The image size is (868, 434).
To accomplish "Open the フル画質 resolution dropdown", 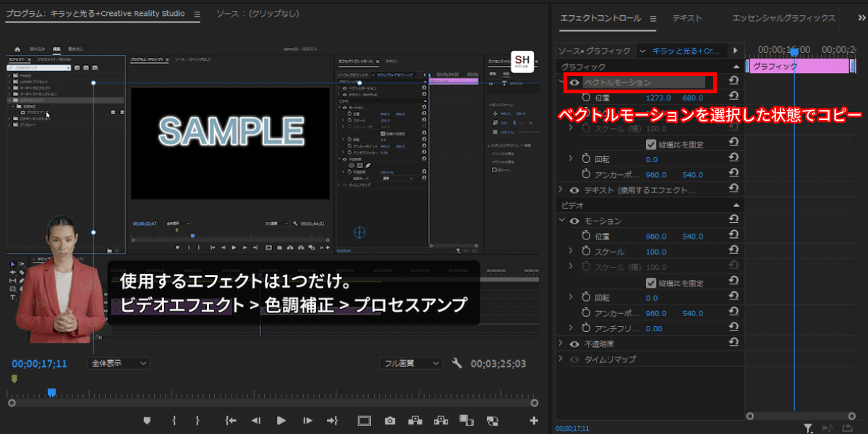I will click(411, 363).
